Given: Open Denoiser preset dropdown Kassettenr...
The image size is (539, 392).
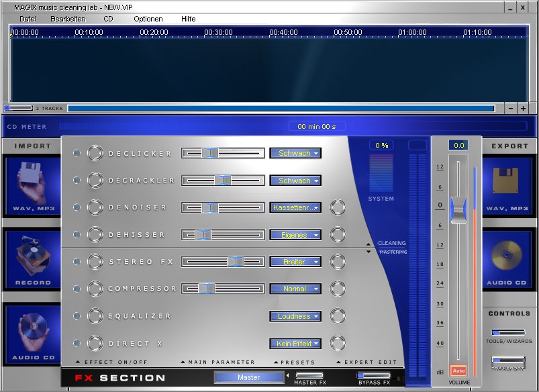Looking at the screenshot, I should tap(295, 207).
